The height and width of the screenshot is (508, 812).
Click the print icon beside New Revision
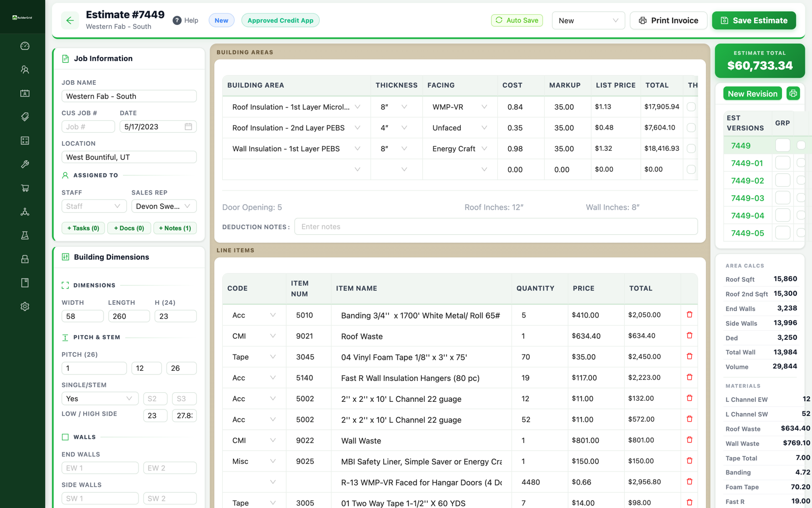793,93
